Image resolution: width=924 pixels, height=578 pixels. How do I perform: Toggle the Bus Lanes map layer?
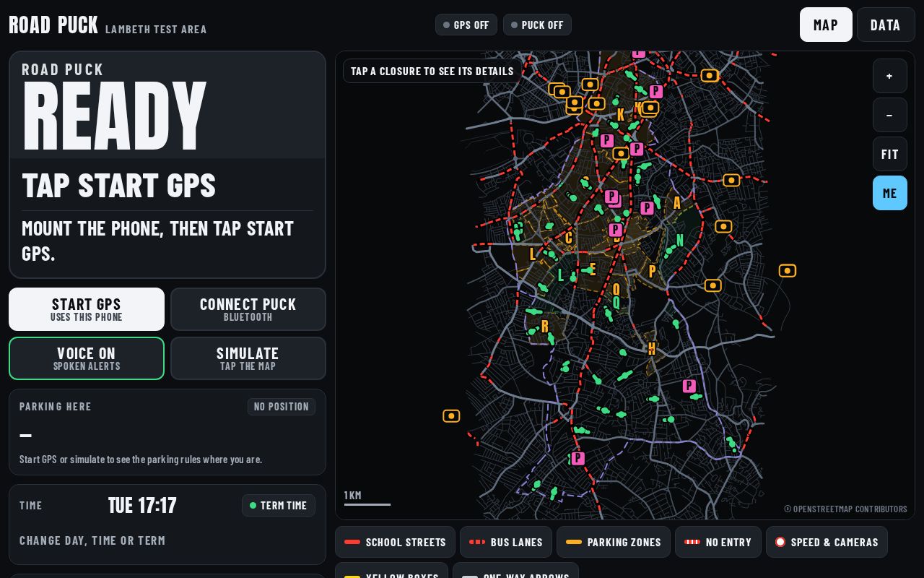[506, 542]
